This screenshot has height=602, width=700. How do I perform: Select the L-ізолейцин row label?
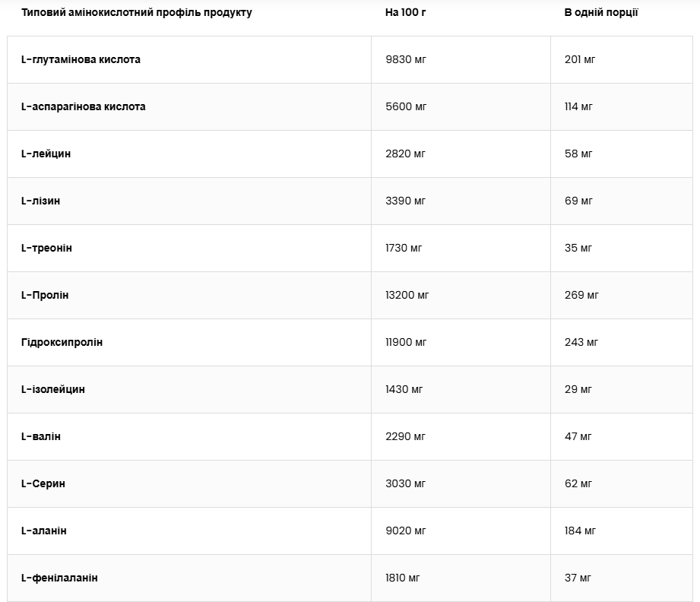52,389
